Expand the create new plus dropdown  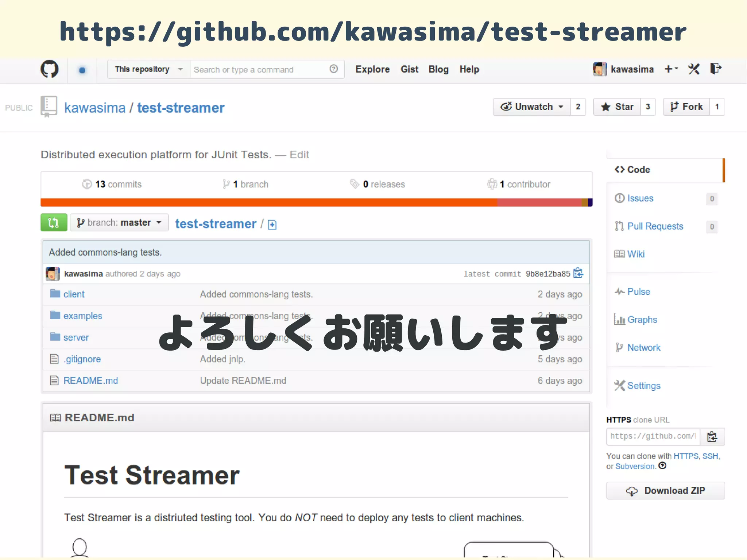[x=671, y=69]
